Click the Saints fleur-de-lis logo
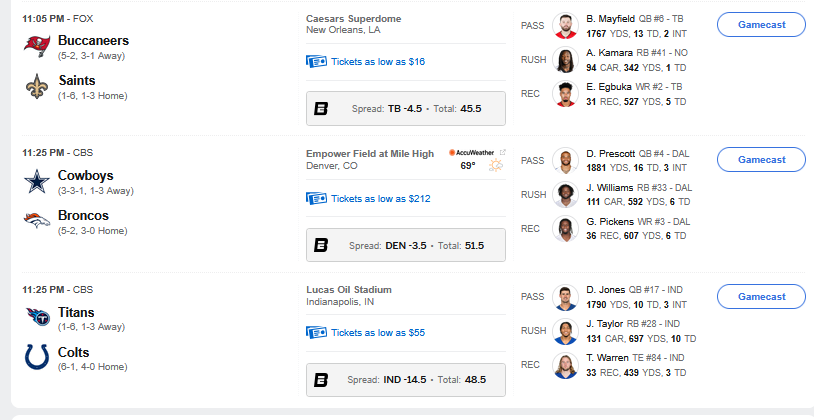Image resolution: width=814 pixels, height=420 pixels. 37,87
